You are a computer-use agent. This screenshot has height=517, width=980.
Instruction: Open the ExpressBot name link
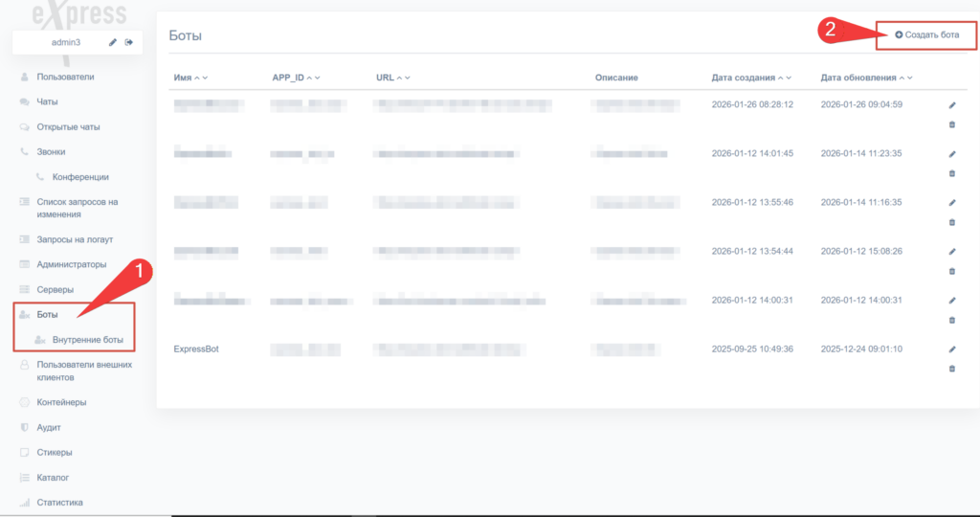(x=196, y=349)
